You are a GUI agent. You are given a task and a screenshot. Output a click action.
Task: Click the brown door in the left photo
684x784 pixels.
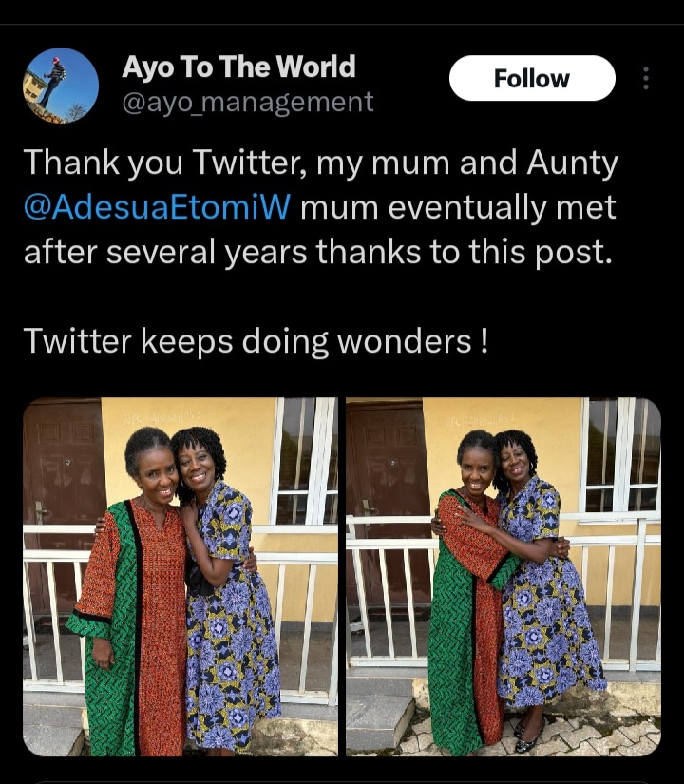63,466
